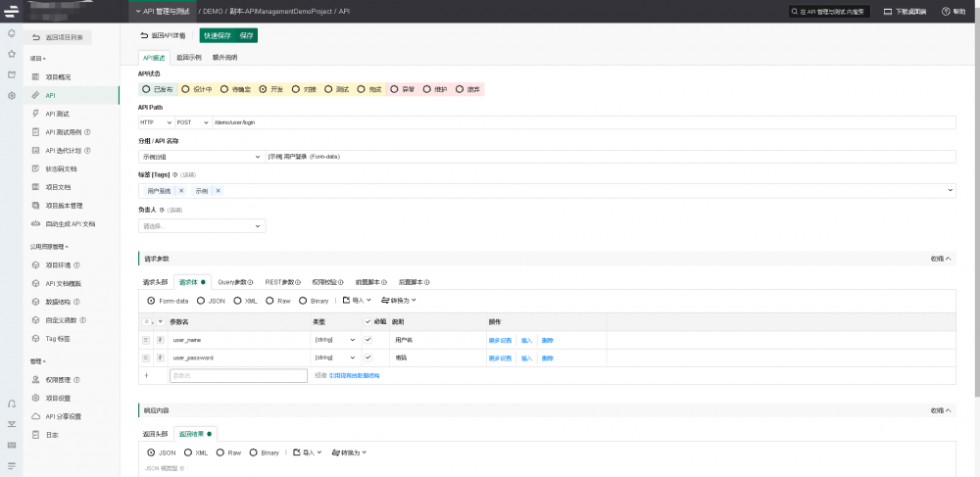The width and height of the screenshot is (980, 477).
Task: Open the type dropdown for user_password
Action: 335,358
